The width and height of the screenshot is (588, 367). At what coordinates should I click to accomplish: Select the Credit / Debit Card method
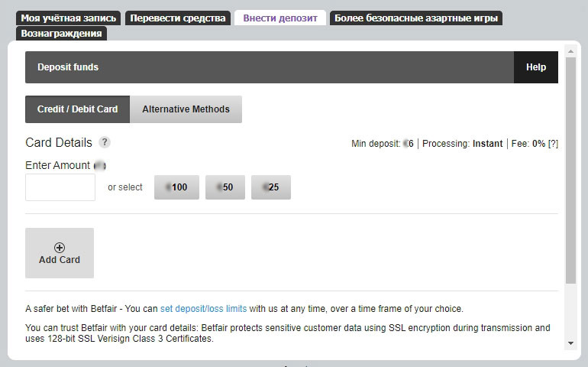pos(77,109)
